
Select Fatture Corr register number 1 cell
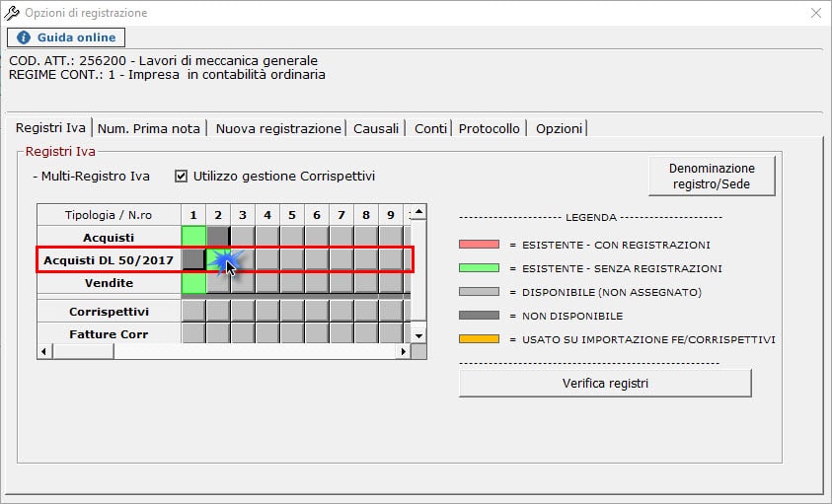click(x=193, y=333)
